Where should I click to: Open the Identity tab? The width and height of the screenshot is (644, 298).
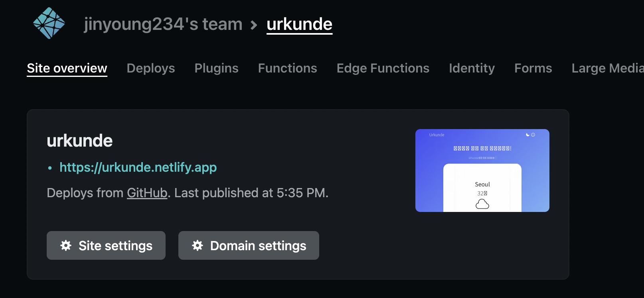[x=472, y=68]
